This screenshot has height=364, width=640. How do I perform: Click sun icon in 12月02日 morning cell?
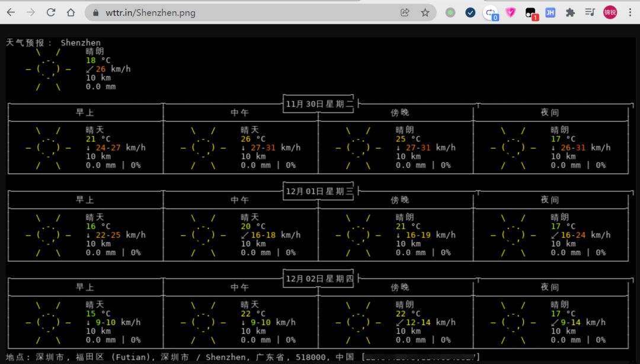click(48, 323)
